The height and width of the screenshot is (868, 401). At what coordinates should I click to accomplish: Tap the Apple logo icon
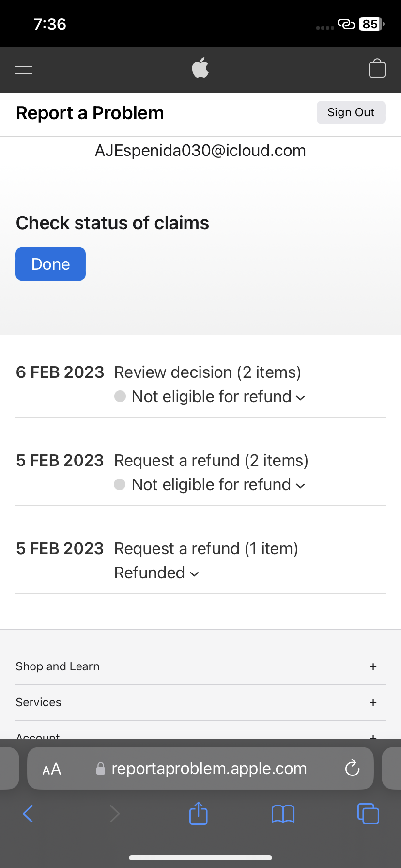(200, 68)
